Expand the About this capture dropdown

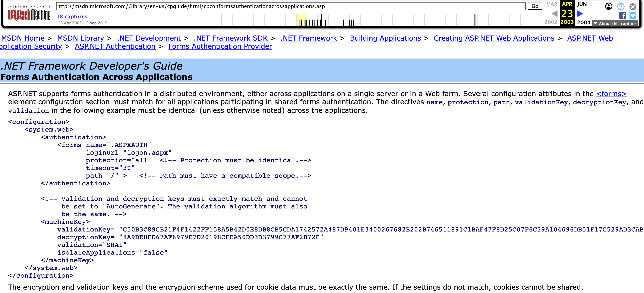(615, 23)
